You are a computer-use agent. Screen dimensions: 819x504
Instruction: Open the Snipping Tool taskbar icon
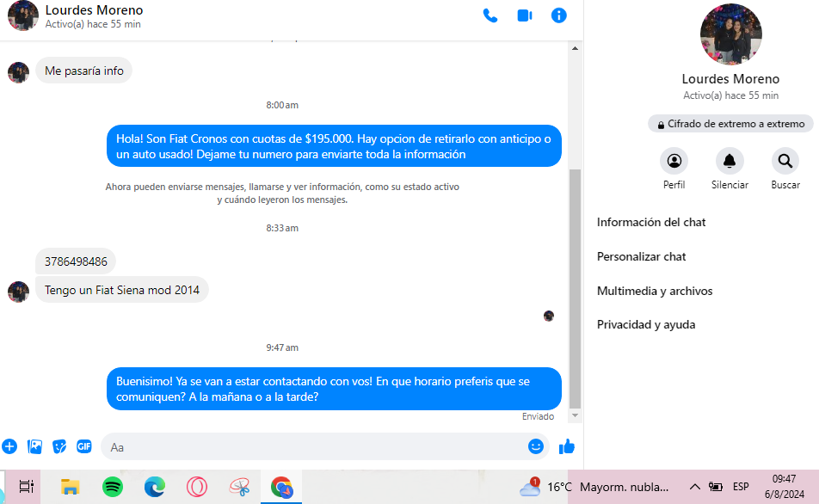tap(239, 488)
